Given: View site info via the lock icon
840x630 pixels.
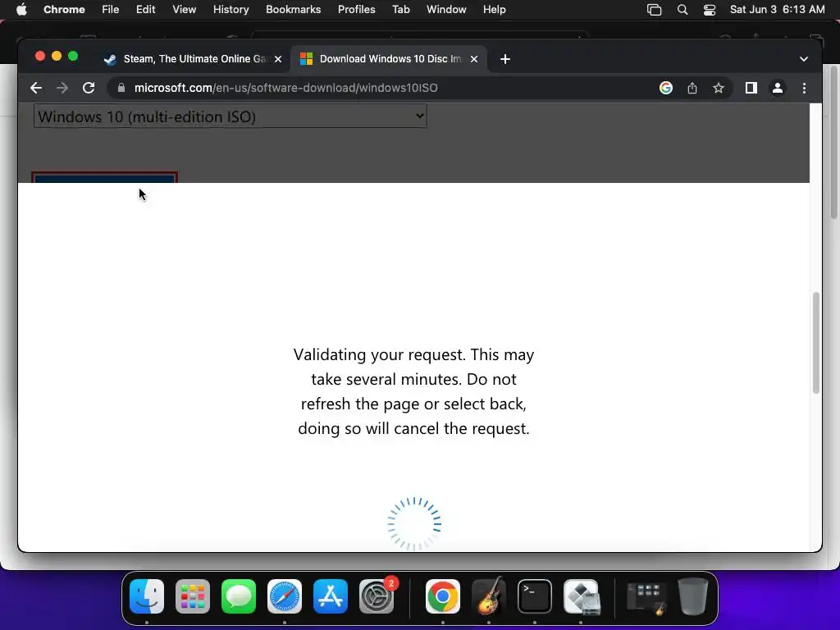Looking at the screenshot, I should coord(121,88).
